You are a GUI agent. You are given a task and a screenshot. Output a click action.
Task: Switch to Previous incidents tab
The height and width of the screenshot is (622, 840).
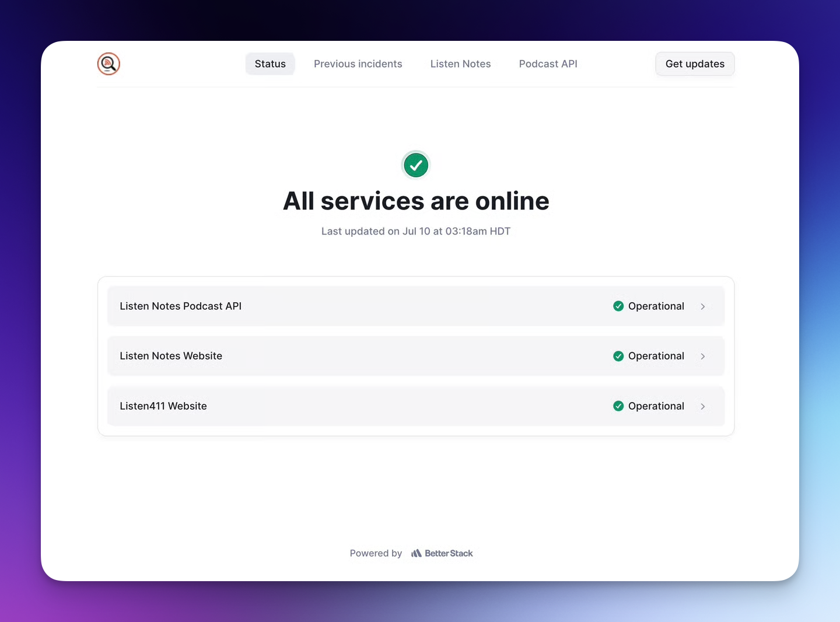[358, 64]
